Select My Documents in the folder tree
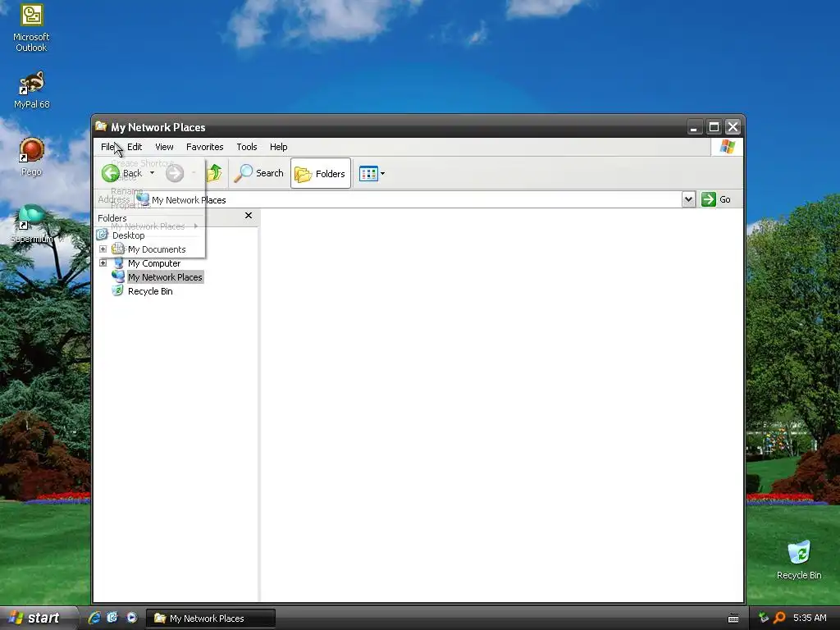Screen dimensions: 840x630 pos(157,249)
